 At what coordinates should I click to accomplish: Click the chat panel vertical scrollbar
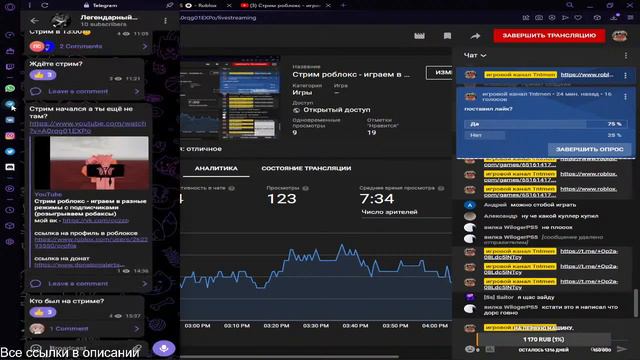pyautogui.click(x=636, y=303)
